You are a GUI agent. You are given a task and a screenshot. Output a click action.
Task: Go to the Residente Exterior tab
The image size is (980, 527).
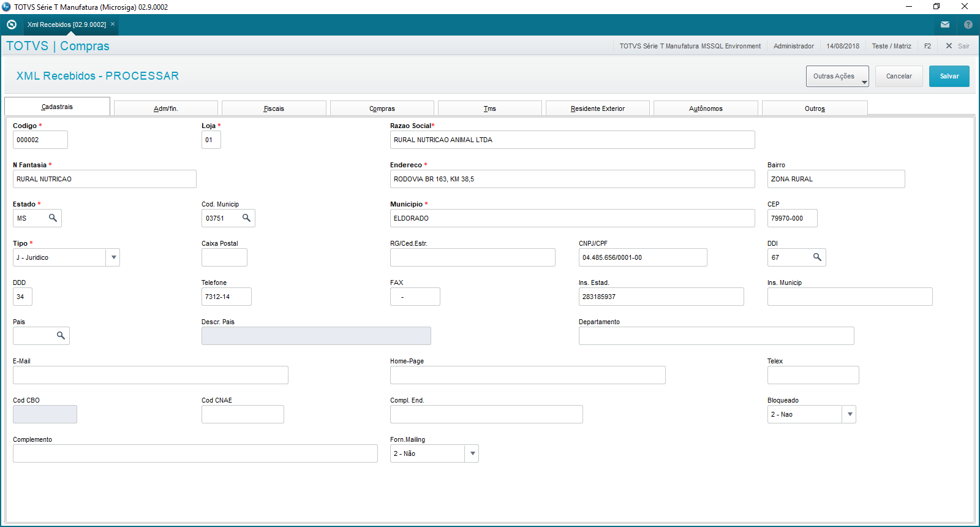(x=597, y=108)
